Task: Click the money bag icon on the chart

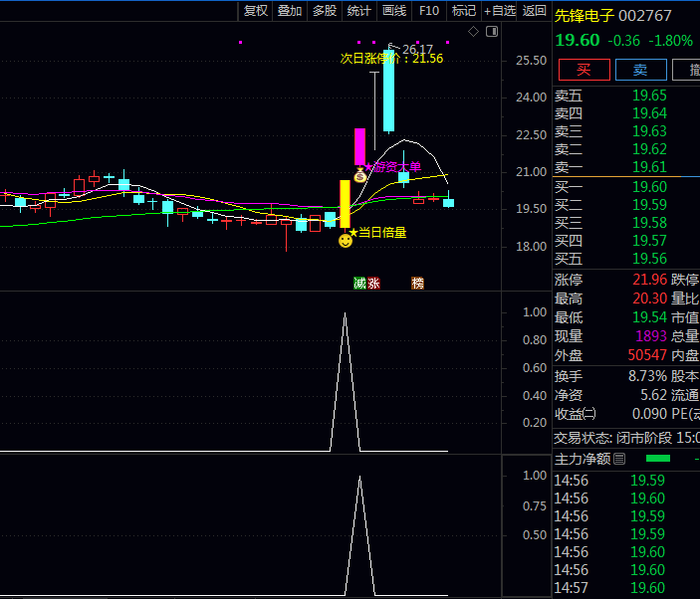Action: [360, 175]
